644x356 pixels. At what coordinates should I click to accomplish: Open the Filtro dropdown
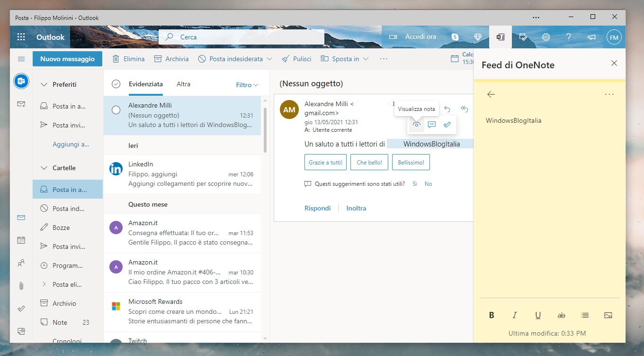coord(247,85)
